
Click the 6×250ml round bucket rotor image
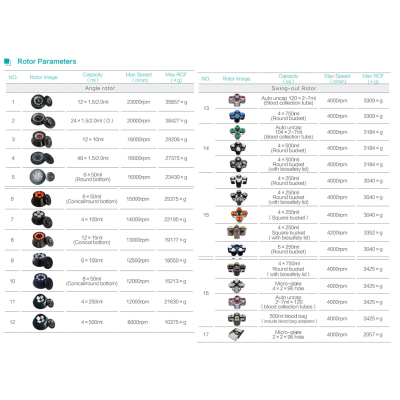(236, 250)
